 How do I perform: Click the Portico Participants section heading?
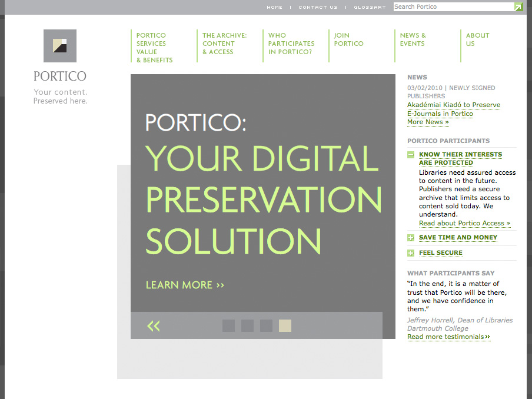pos(448,141)
